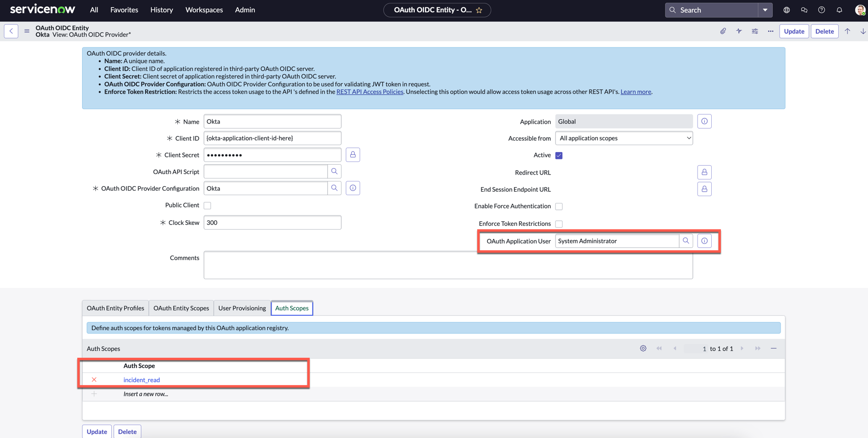The width and height of the screenshot is (868, 438).
Task: Click the bottom Update button
Action: pyautogui.click(x=97, y=432)
